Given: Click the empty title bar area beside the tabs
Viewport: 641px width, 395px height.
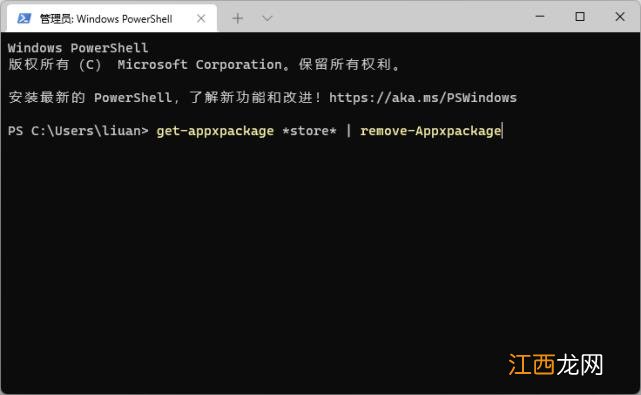Looking at the screenshot, I should coord(401,17).
